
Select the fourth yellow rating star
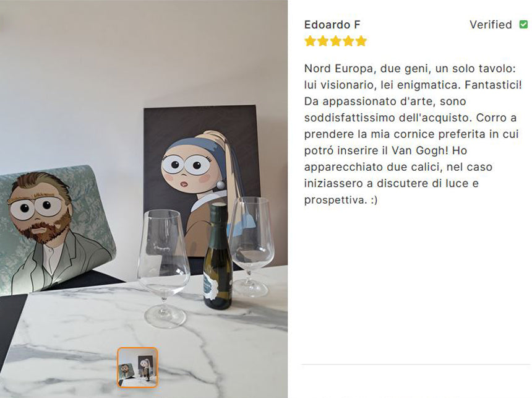pyautogui.click(x=348, y=41)
